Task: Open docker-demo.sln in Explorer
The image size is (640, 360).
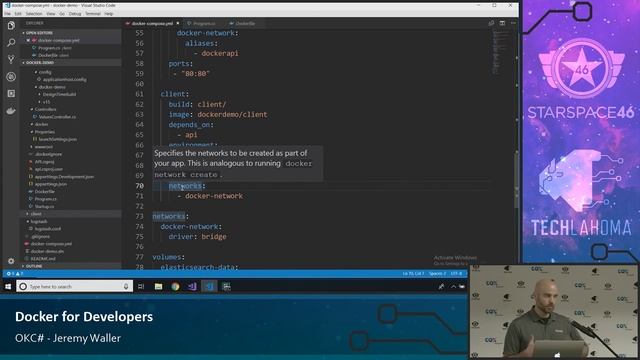Action: point(47,251)
